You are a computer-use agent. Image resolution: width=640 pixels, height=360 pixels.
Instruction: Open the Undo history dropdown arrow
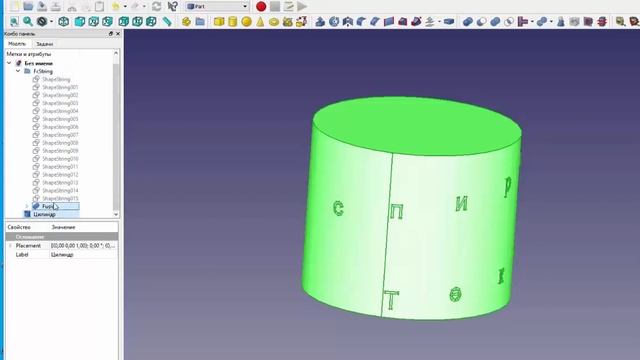coord(125,6)
